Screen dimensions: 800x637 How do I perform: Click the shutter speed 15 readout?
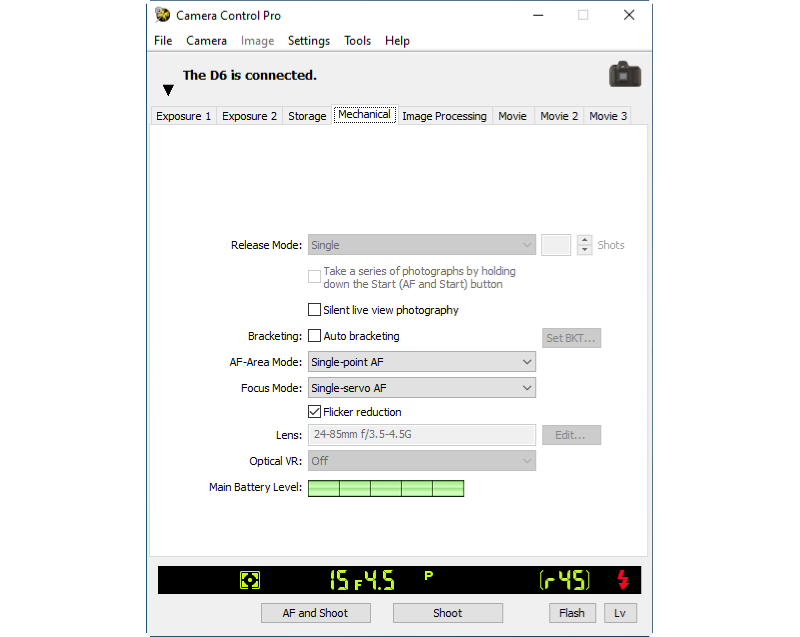(x=339, y=580)
